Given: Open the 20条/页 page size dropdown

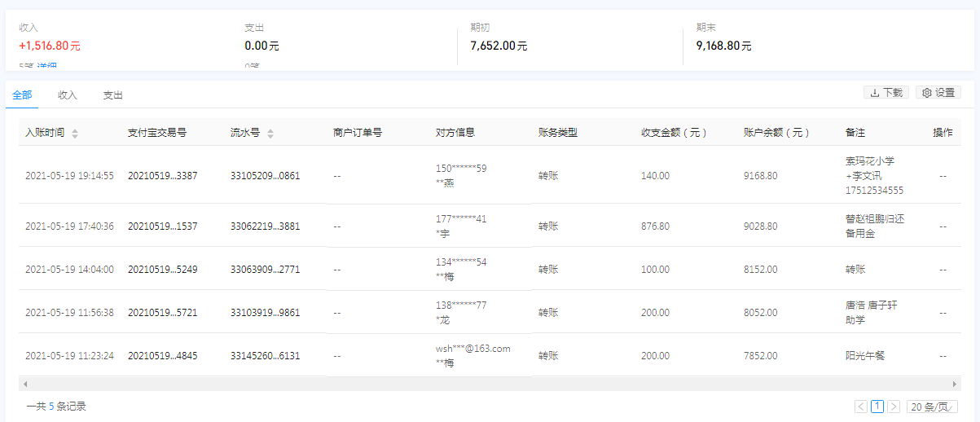Looking at the screenshot, I should point(932,407).
